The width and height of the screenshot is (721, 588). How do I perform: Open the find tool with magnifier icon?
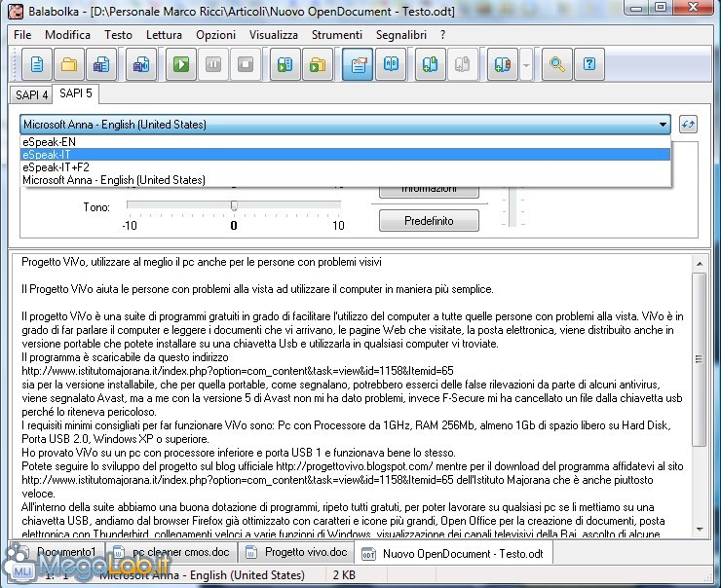tap(557, 64)
